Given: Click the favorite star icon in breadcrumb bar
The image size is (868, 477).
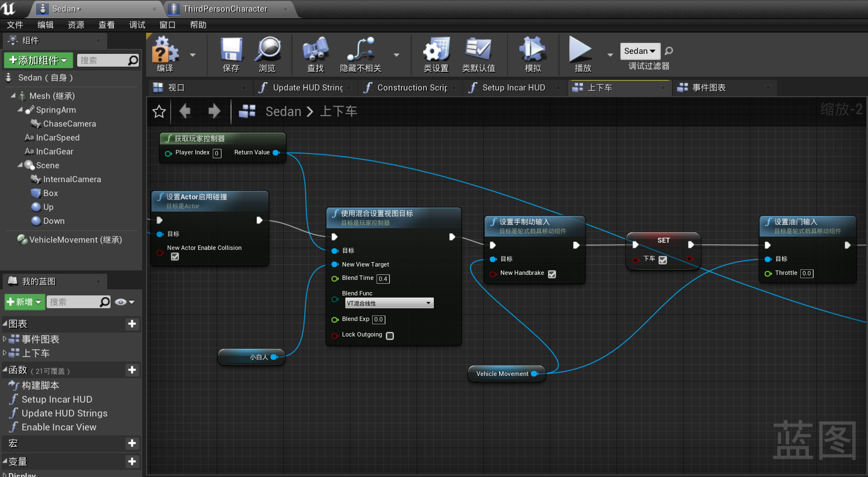Looking at the screenshot, I should [159, 112].
